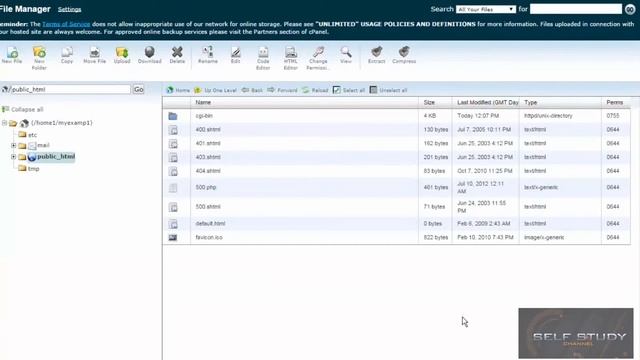Screen dimensions: 640x360
Task: Download the selected file via toolbar
Action: coord(149,55)
